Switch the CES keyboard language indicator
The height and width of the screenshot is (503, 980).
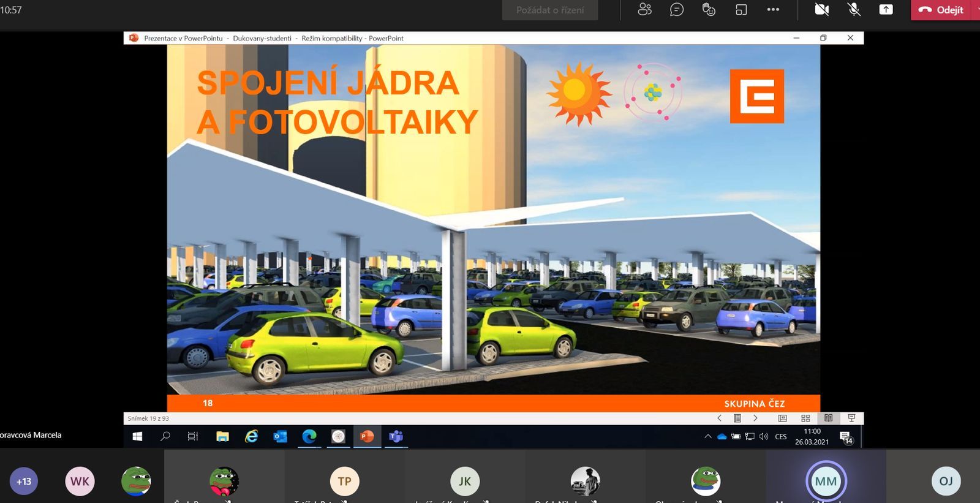pyautogui.click(x=780, y=436)
